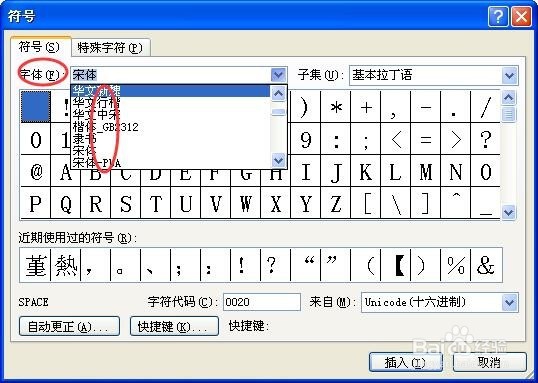Select the digit 0 in the symbol grid
Image resolution: width=538 pixels, height=383 pixels.
coord(36,139)
